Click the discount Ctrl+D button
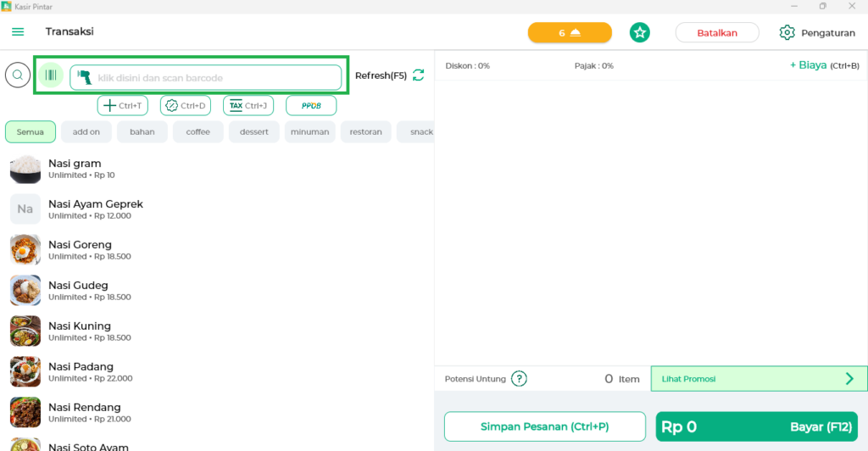 click(x=186, y=106)
